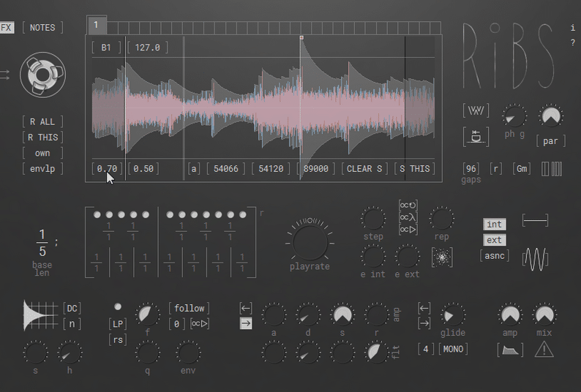Viewport: 581px width, 392px height.
Task: Click the left arrow icon beside the a knob
Action: [246, 309]
